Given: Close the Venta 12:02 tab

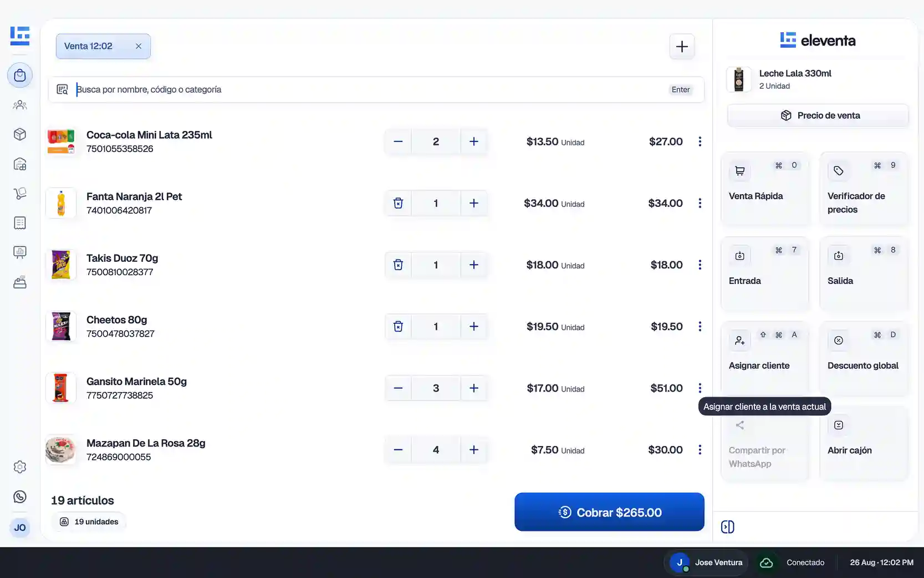Looking at the screenshot, I should (139, 46).
